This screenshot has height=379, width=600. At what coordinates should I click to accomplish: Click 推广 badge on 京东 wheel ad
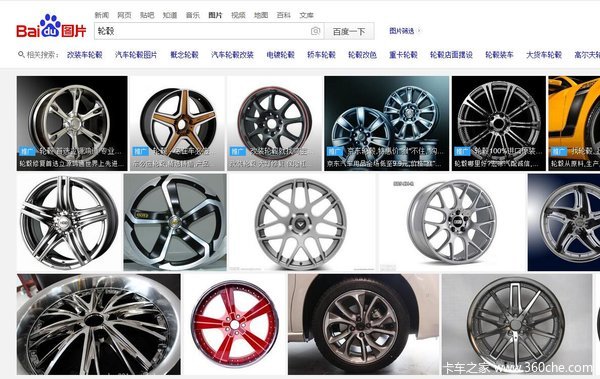point(335,152)
